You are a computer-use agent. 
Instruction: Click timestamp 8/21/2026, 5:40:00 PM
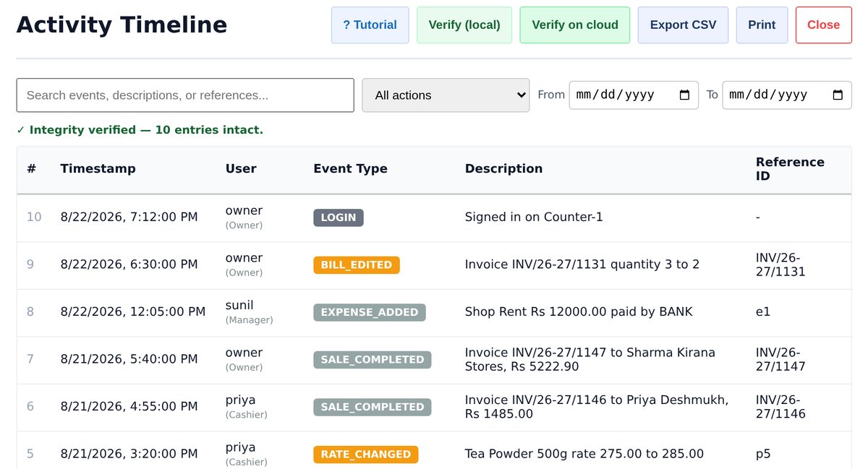coord(129,359)
